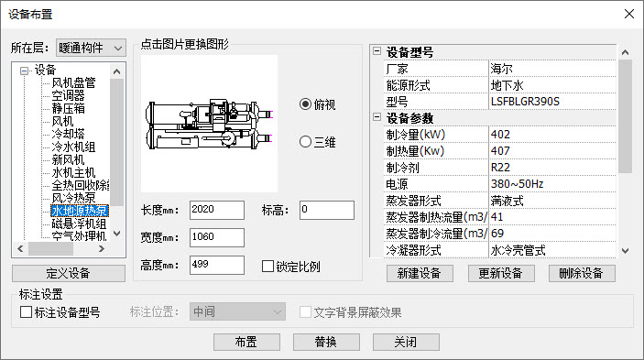This screenshot has width=644, height=360.
Task: Click tree horizontal scrollbar right arrow
Action: click(102, 249)
